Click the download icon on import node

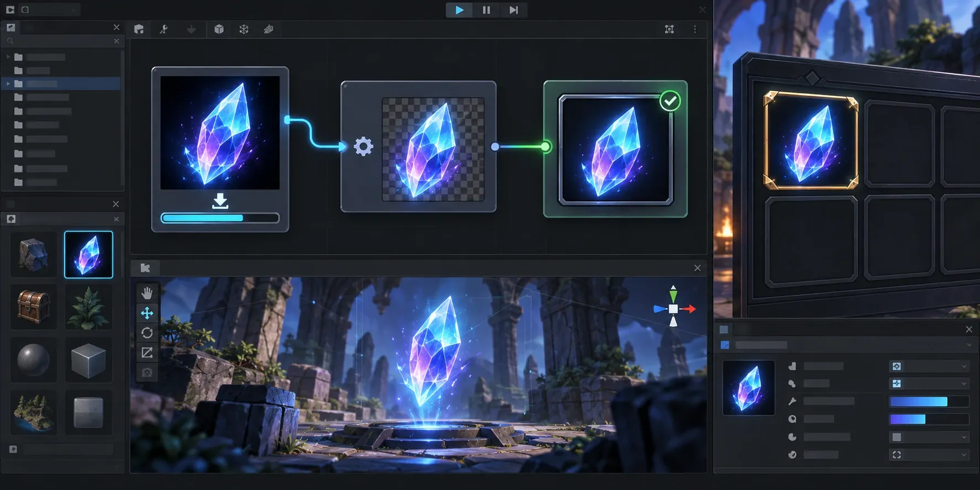coord(220,201)
